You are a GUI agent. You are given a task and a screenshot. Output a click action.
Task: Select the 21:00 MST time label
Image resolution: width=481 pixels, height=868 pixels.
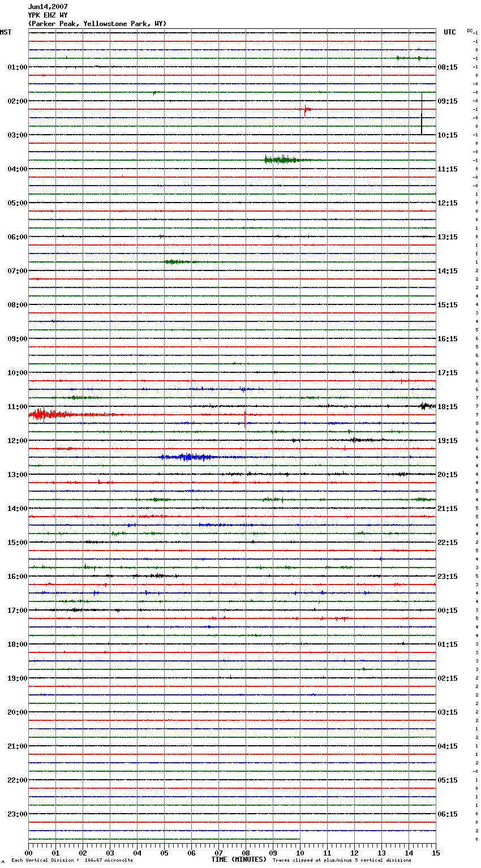(x=18, y=746)
